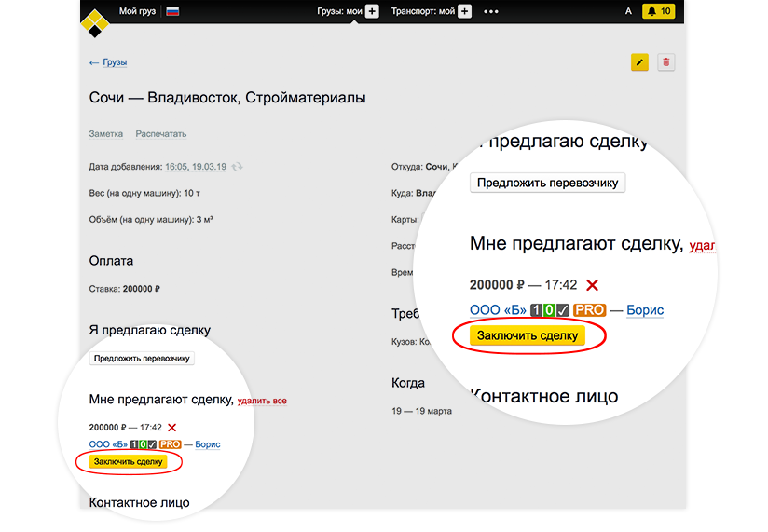The height and width of the screenshot is (532, 768).
Task: Click the plus icon beside "Транспорт: мои"
Action: (x=464, y=11)
